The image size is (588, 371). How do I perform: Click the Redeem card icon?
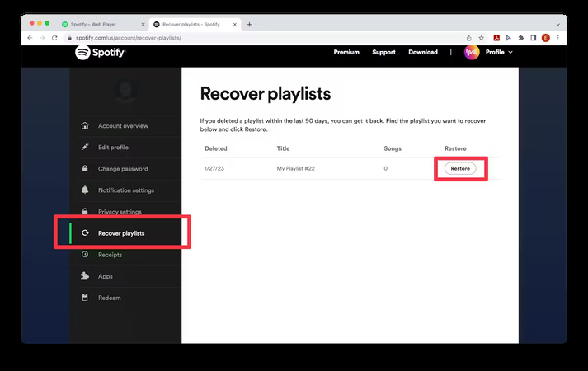click(x=85, y=298)
